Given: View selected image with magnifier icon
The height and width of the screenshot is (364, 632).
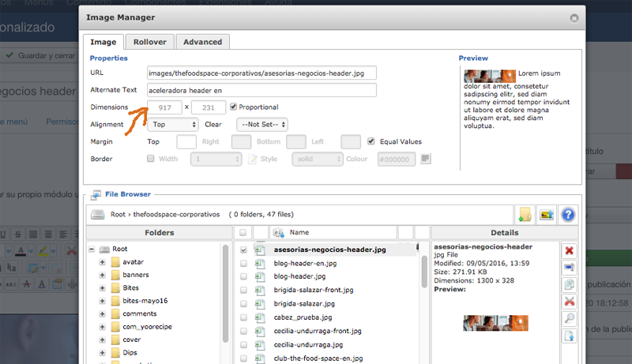Looking at the screenshot, I should (x=569, y=318).
